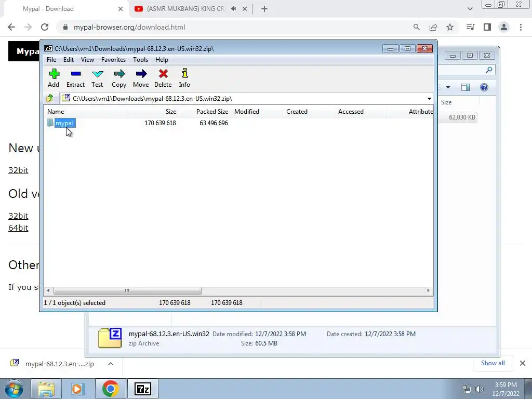Image resolution: width=532 pixels, height=399 pixels.
Task: Launch Windows Media Player from taskbar
Action: pos(77,389)
